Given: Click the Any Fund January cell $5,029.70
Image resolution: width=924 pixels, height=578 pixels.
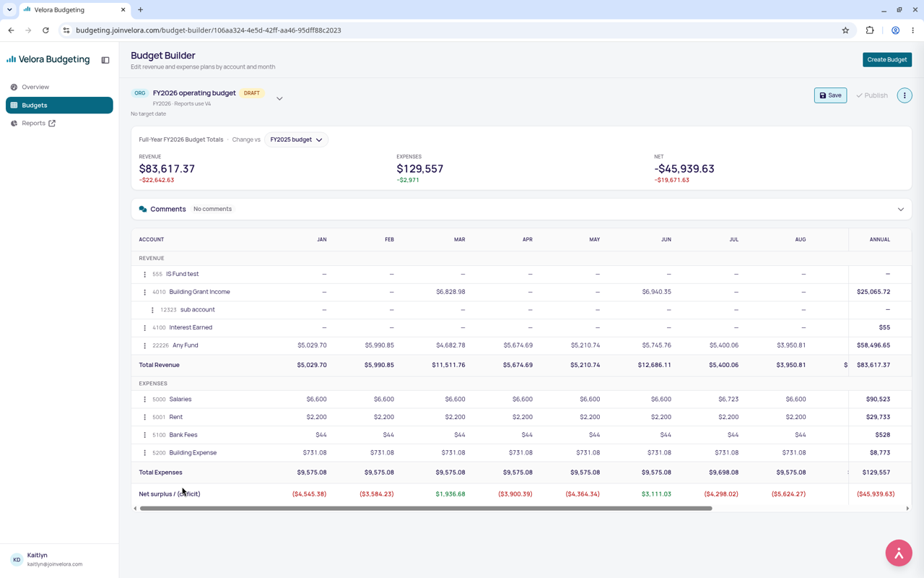Looking at the screenshot, I should [x=312, y=345].
